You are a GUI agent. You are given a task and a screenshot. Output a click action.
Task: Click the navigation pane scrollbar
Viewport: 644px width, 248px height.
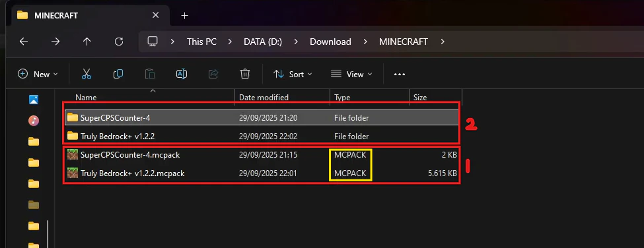(x=48, y=233)
